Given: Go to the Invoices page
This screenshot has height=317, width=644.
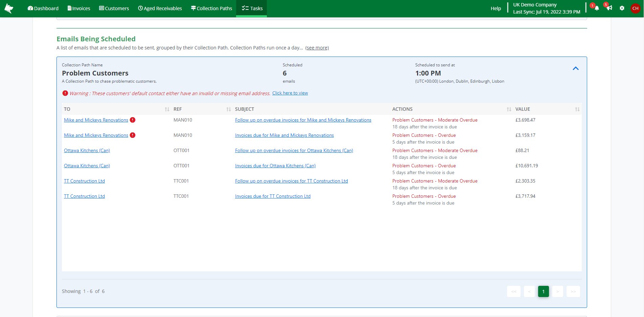Looking at the screenshot, I should pos(79,8).
